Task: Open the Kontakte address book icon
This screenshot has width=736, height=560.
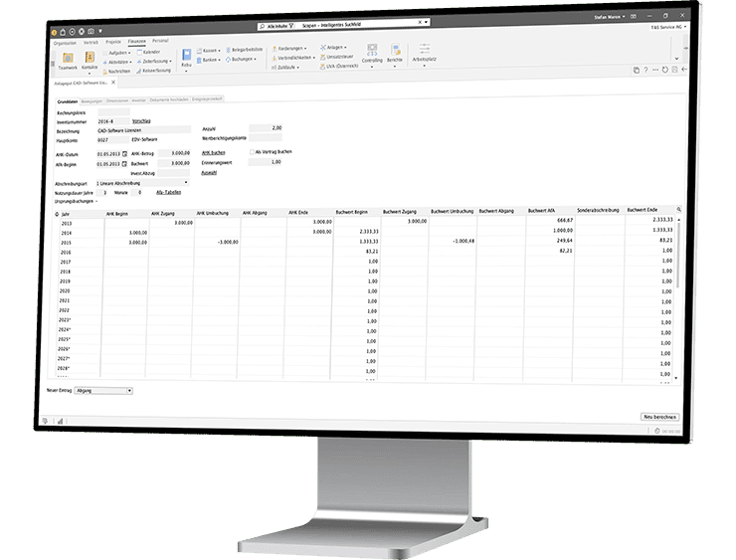Action: 90,58
